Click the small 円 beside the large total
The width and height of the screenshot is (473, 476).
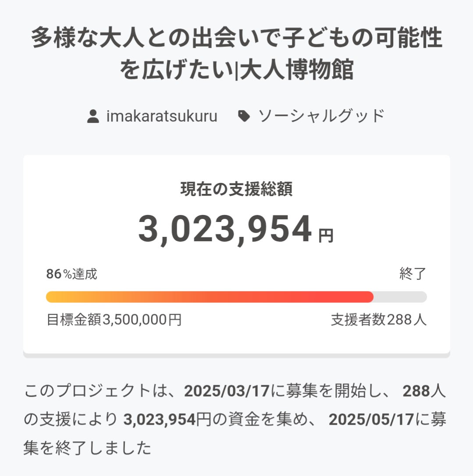tap(326, 236)
